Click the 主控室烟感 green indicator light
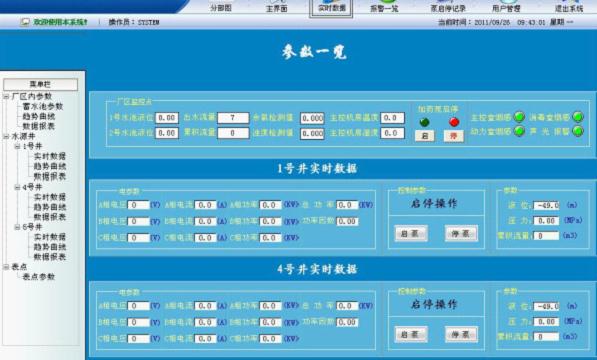 519,117
